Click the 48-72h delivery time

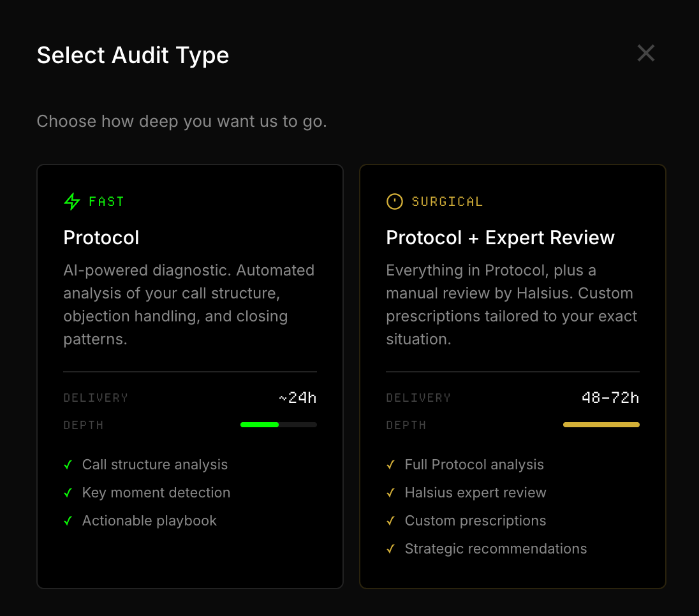point(610,398)
